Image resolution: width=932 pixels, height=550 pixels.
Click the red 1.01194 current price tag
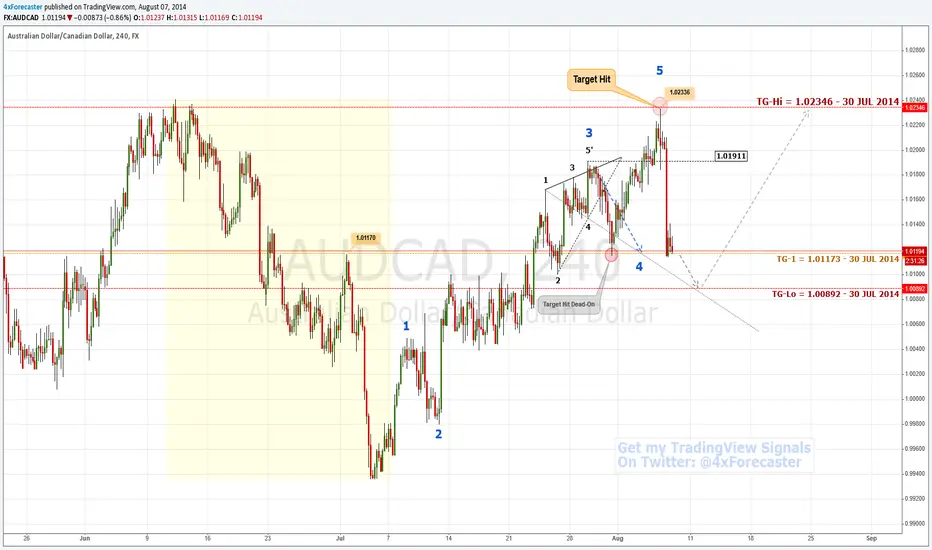point(914,252)
